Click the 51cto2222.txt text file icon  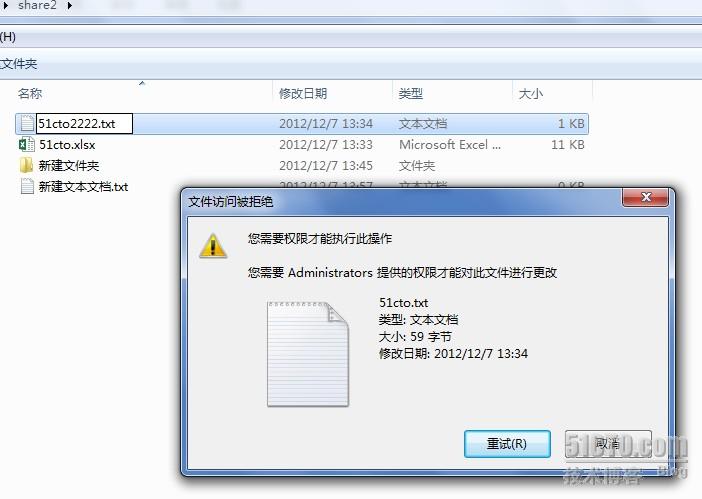(26, 124)
